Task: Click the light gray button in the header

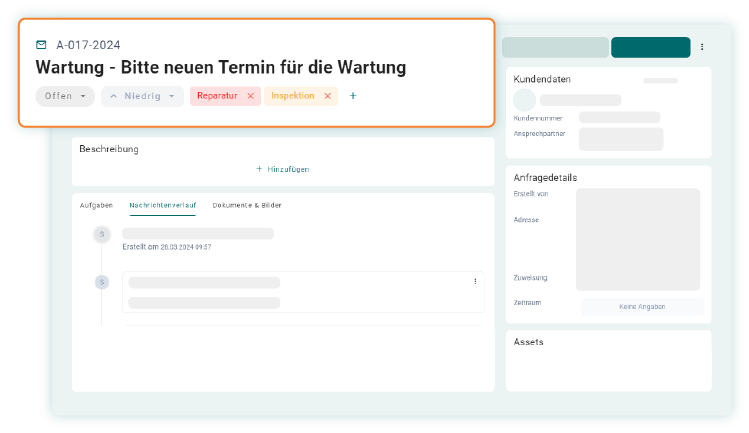Action: [554, 47]
